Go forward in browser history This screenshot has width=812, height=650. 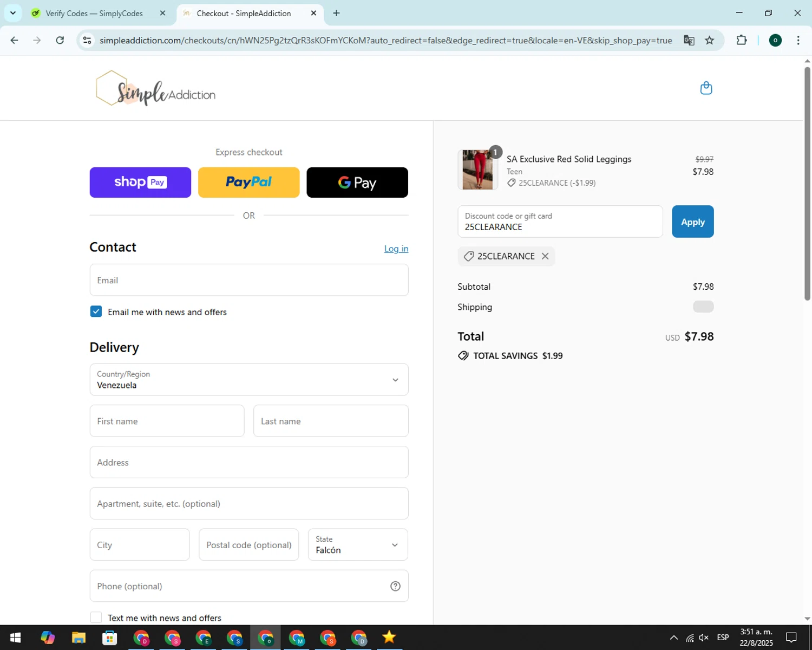pyautogui.click(x=37, y=40)
